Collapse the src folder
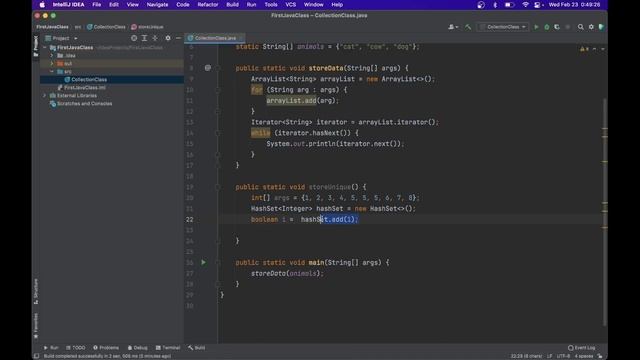The image size is (640, 360). (52, 71)
